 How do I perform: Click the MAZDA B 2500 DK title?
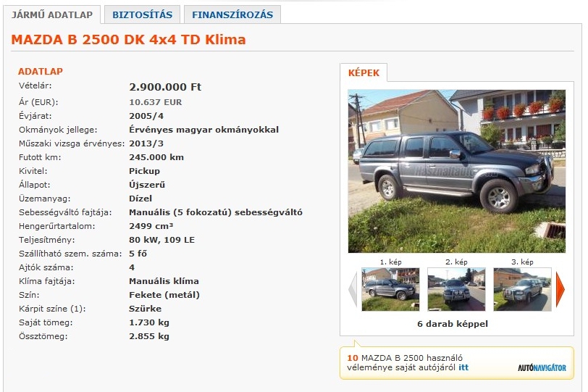pos(129,39)
